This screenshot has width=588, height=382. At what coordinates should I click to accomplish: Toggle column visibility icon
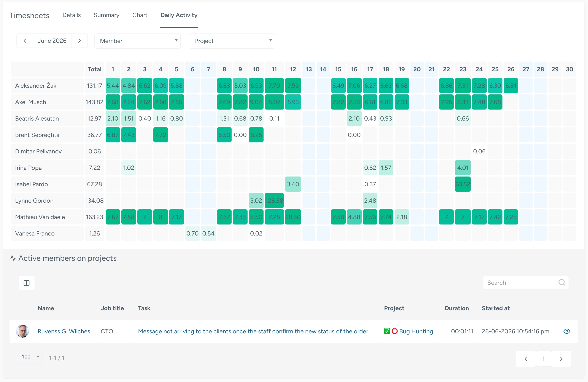click(26, 283)
